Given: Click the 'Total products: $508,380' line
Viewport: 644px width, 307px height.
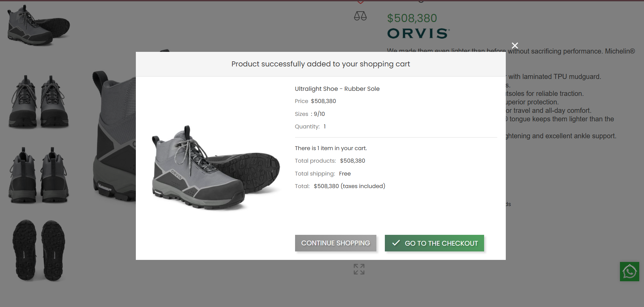Looking at the screenshot, I should pos(330,161).
